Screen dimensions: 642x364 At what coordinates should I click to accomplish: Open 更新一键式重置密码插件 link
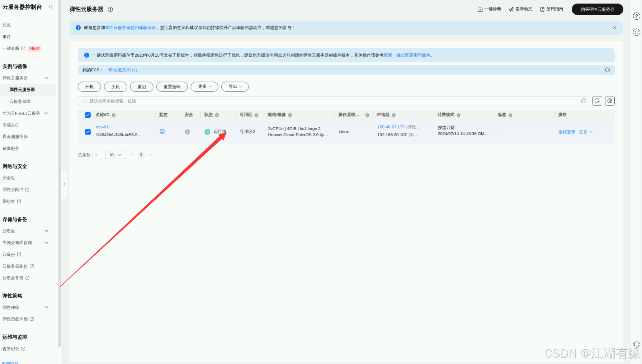click(407, 55)
